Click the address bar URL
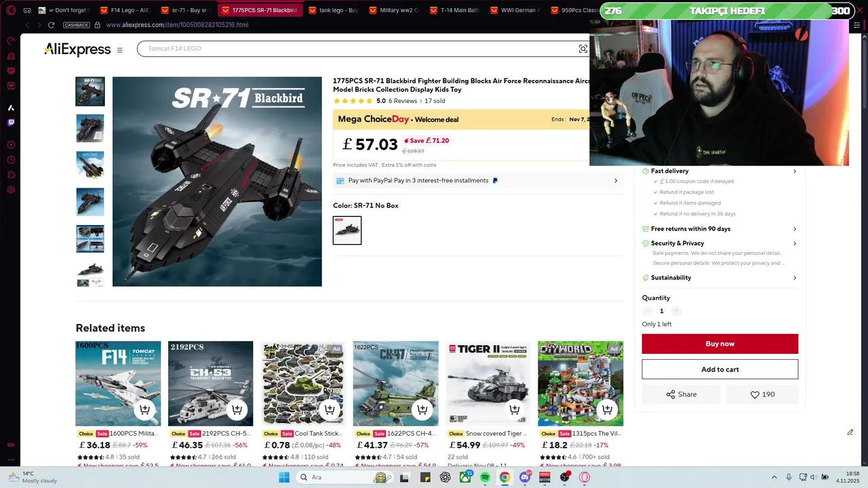Viewport: 868px width, 488px height. tap(177, 25)
